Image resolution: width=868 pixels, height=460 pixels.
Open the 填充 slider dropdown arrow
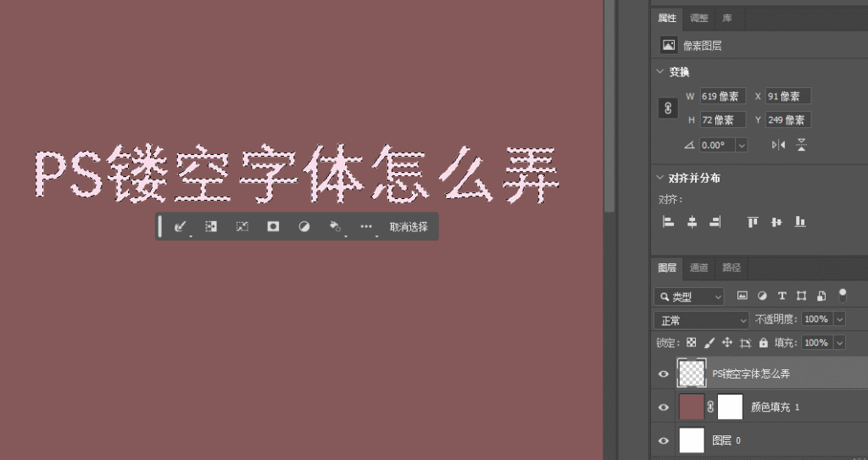840,342
